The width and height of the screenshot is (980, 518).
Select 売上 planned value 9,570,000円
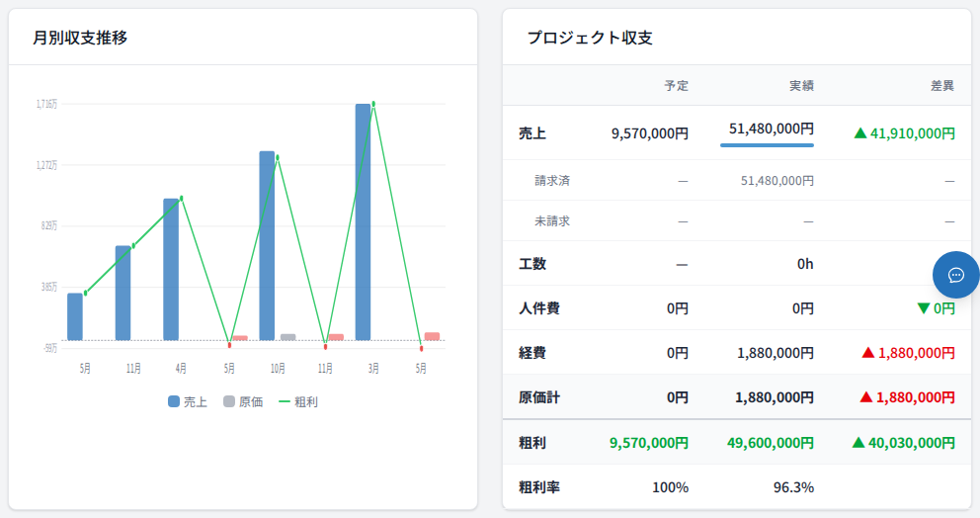[x=650, y=133]
